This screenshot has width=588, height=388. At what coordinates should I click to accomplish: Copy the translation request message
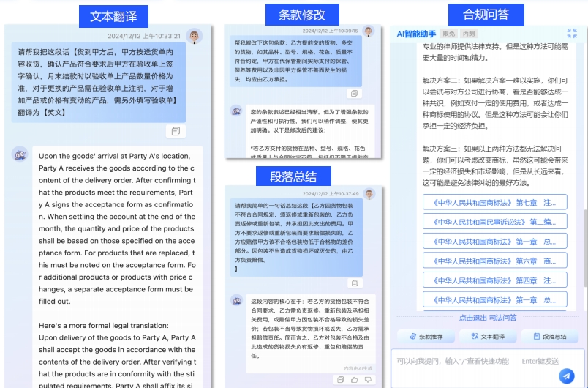tap(176, 131)
